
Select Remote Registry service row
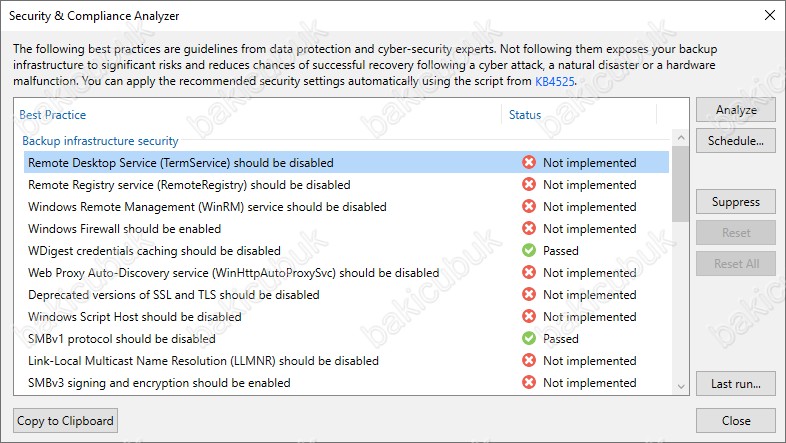click(346, 184)
